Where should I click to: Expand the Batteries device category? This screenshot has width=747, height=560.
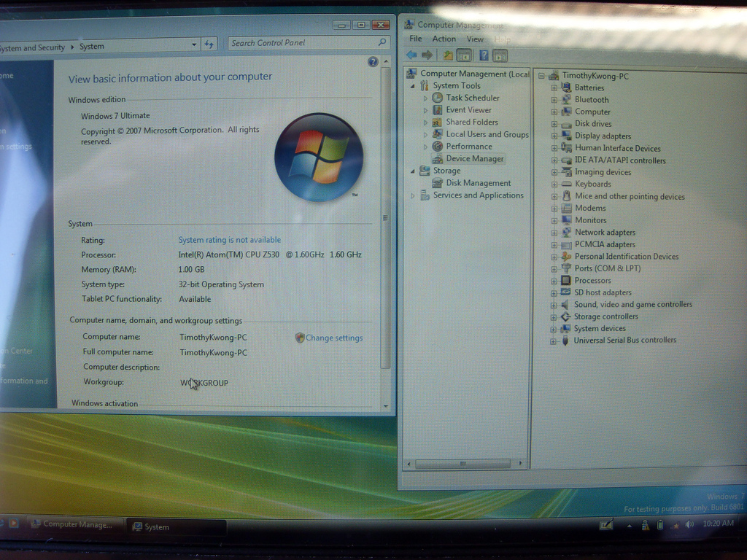click(x=554, y=88)
